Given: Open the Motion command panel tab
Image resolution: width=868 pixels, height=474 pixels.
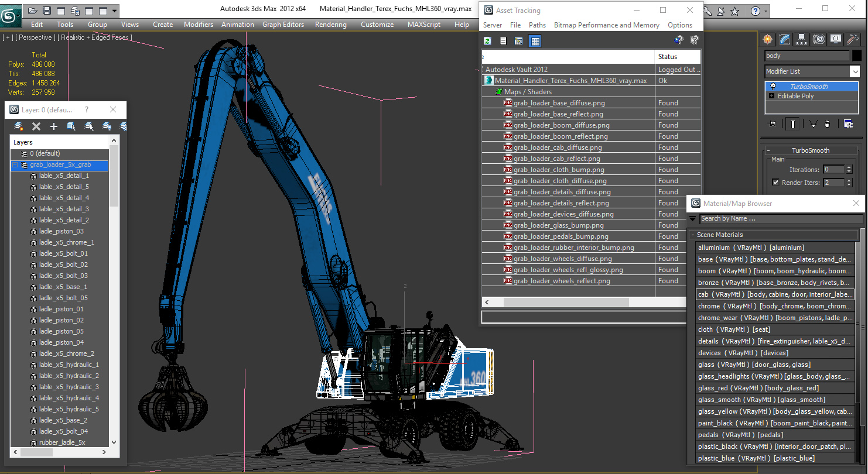Looking at the screenshot, I should click(x=819, y=39).
